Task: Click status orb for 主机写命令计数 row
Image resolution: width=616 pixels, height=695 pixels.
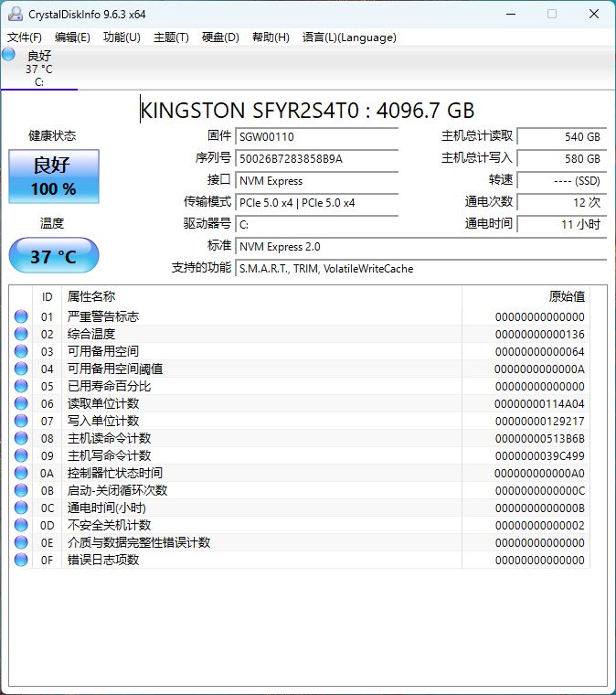Action: (21, 455)
